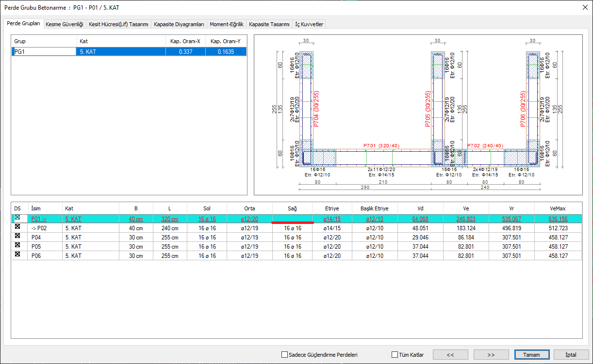Click the P706 (30/255) wall label
The height and width of the screenshot is (364, 593).
coord(523,109)
